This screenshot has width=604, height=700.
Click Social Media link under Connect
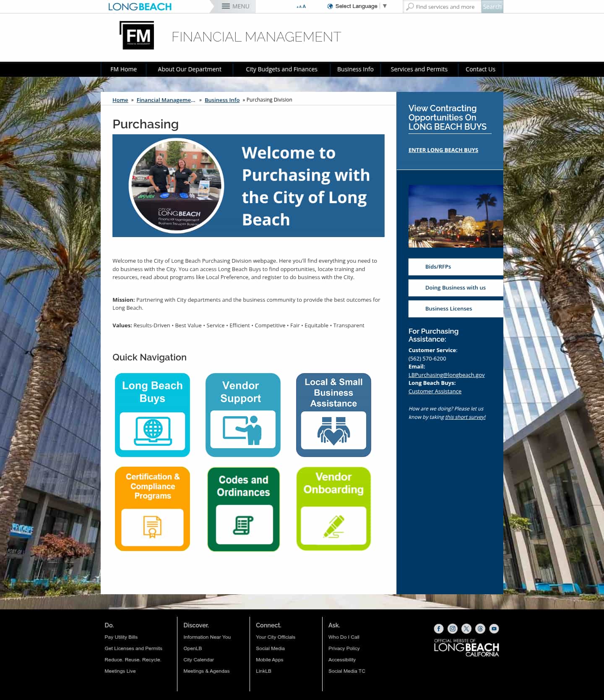coord(270,648)
